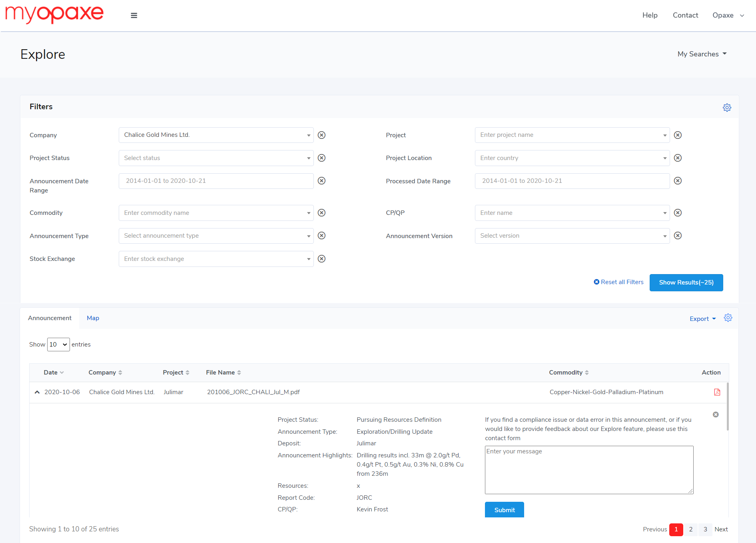
Task: Clear the Commodity filter
Action: (321, 213)
